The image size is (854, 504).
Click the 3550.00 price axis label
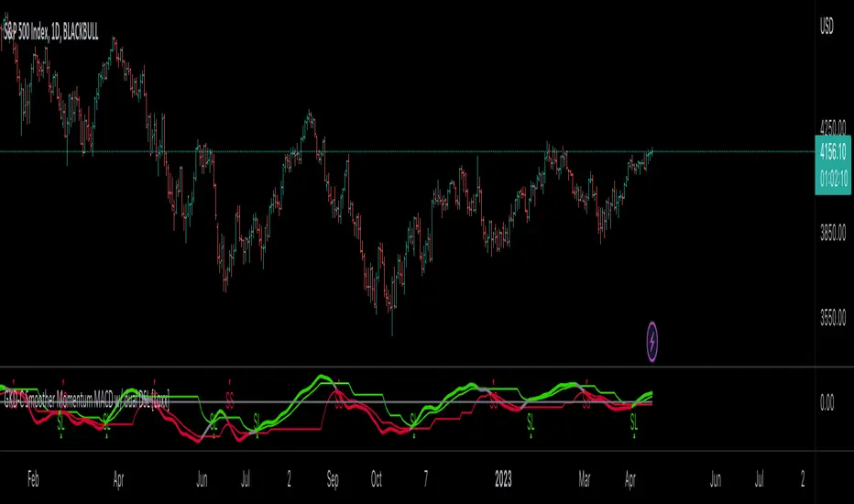pos(833,318)
